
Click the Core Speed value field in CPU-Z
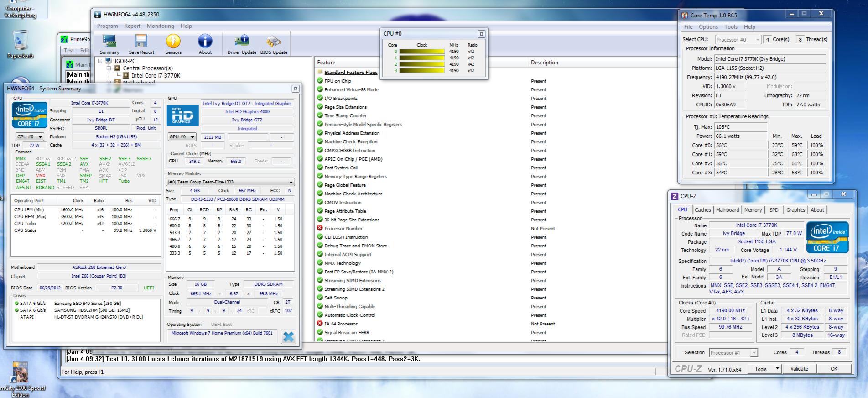pyautogui.click(x=730, y=311)
